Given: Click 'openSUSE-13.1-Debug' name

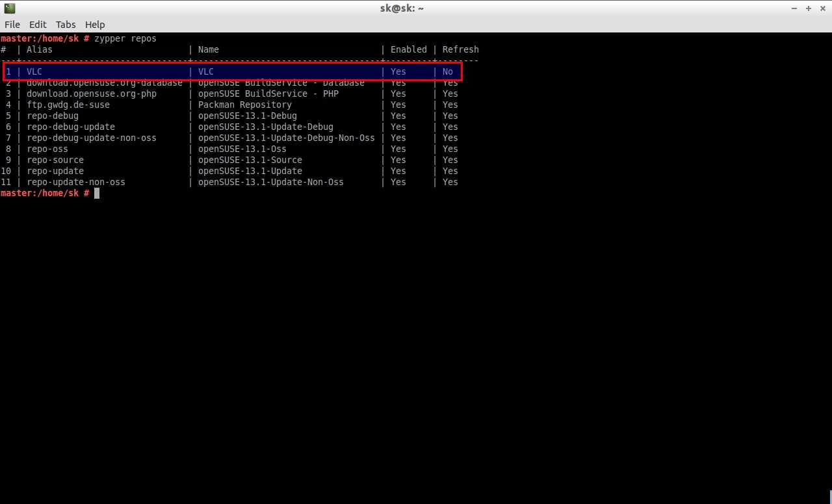Looking at the screenshot, I should 248,116.
